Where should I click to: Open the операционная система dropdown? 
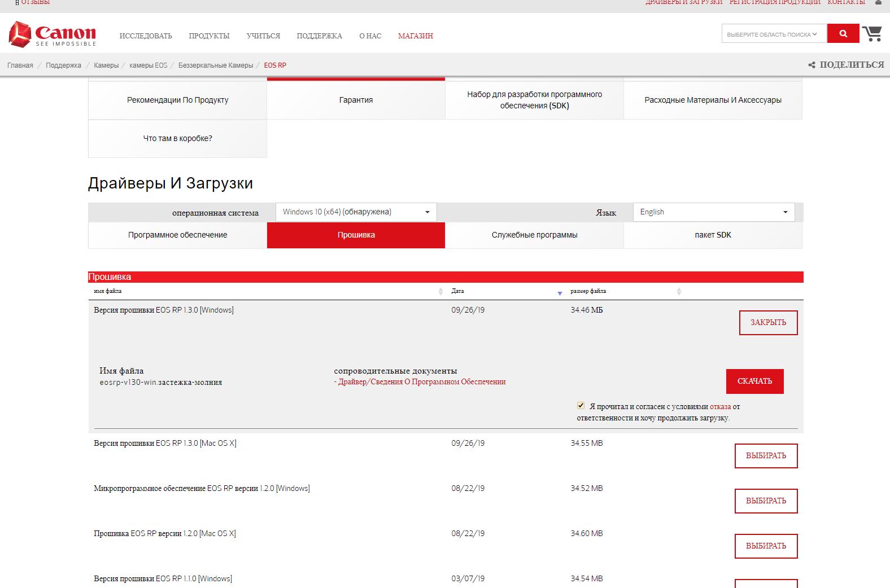tap(356, 212)
